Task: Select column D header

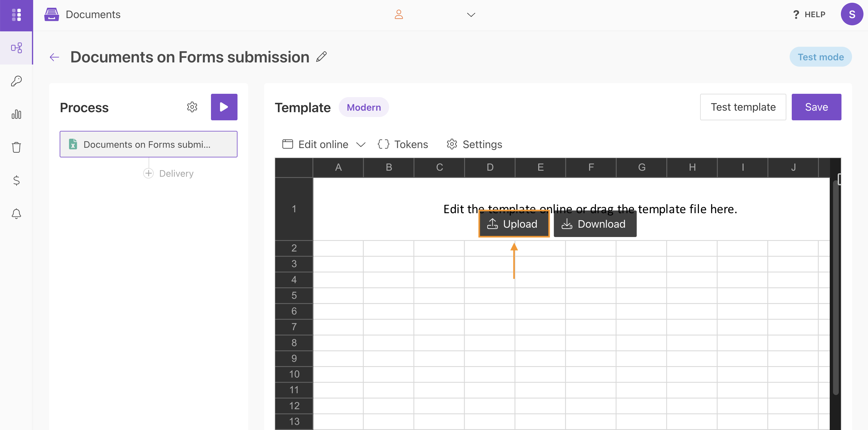Action: (489, 167)
